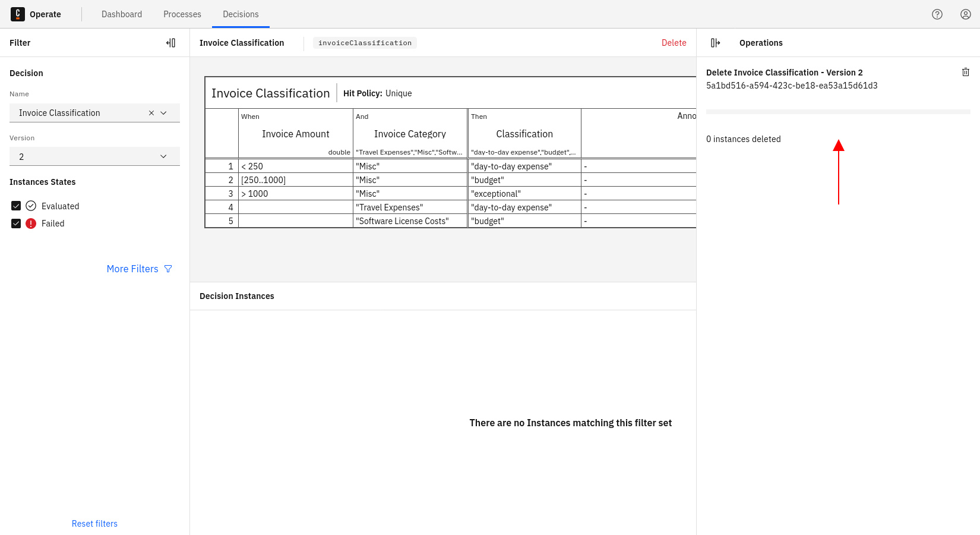The width and height of the screenshot is (980, 535).
Task: Uncheck the Evaluated instances state
Action: [x=16, y=206]
